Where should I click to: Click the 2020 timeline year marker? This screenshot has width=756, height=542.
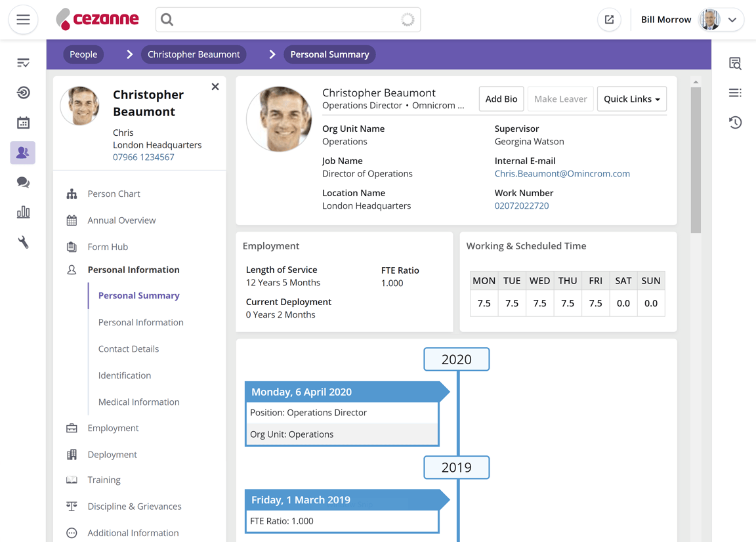tap(456, 360)
